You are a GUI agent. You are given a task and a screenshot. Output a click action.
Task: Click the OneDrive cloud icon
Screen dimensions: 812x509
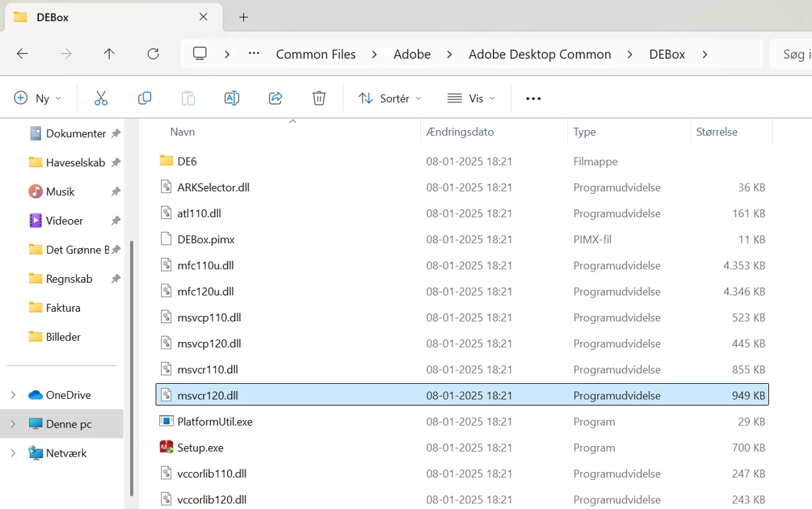point(35,394)
